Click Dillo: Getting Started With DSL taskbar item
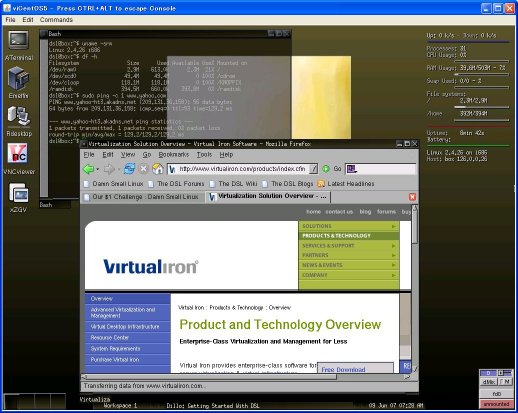 [x=213, y=406]
